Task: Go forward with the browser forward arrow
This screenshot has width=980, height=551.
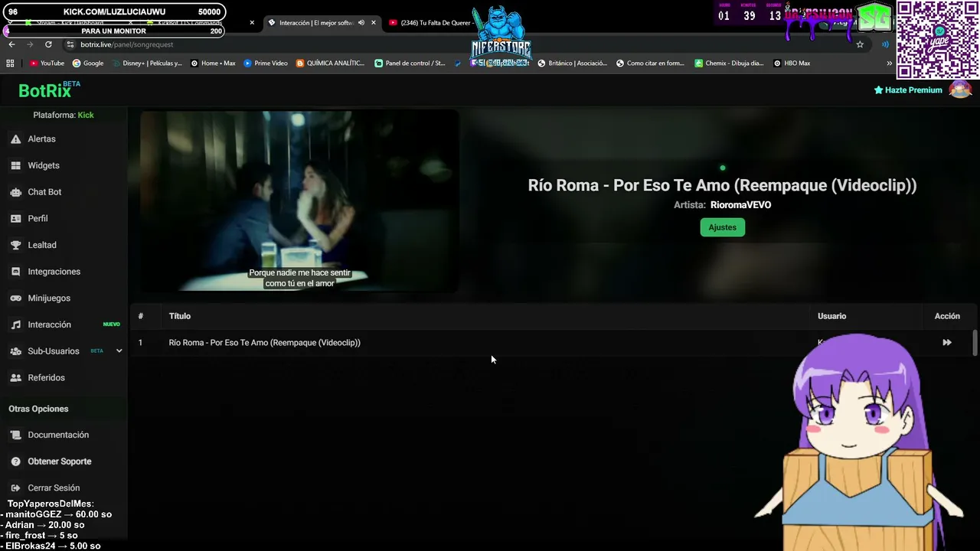Action: point(30,44)
